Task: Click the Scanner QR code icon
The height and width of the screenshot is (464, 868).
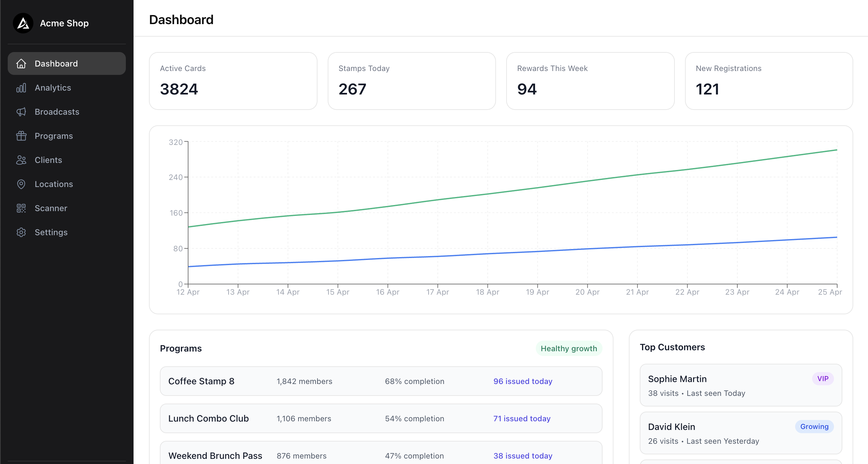Action: pos(21,208)
